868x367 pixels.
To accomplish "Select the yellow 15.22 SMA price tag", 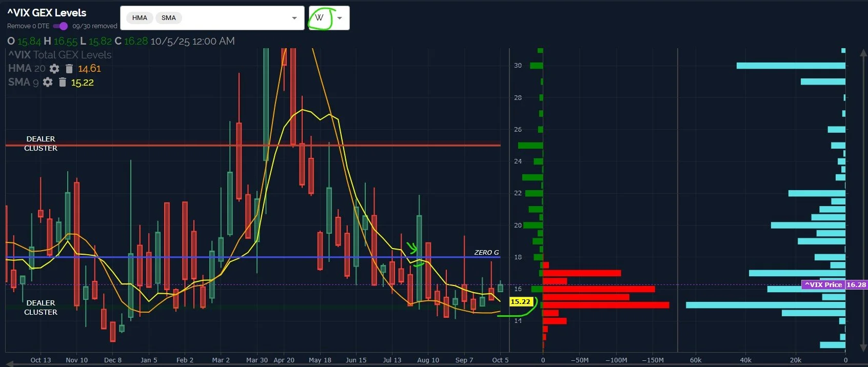I will 520,301.
